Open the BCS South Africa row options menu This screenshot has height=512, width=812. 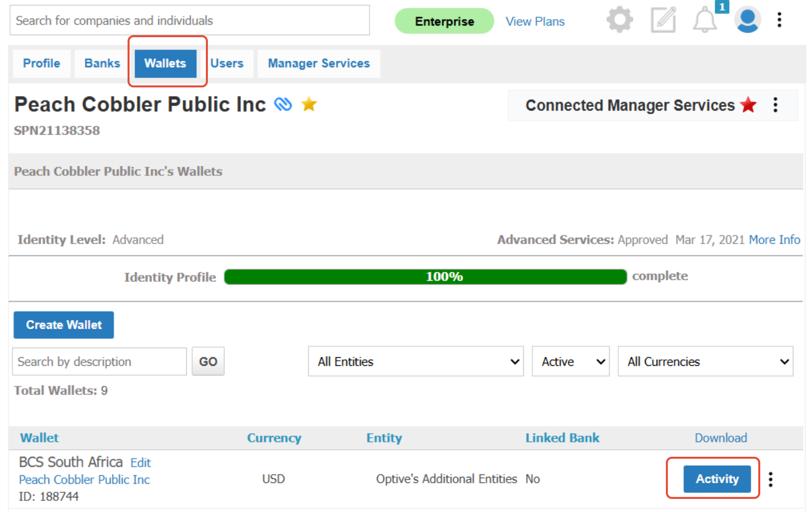(x=770, y=479)
